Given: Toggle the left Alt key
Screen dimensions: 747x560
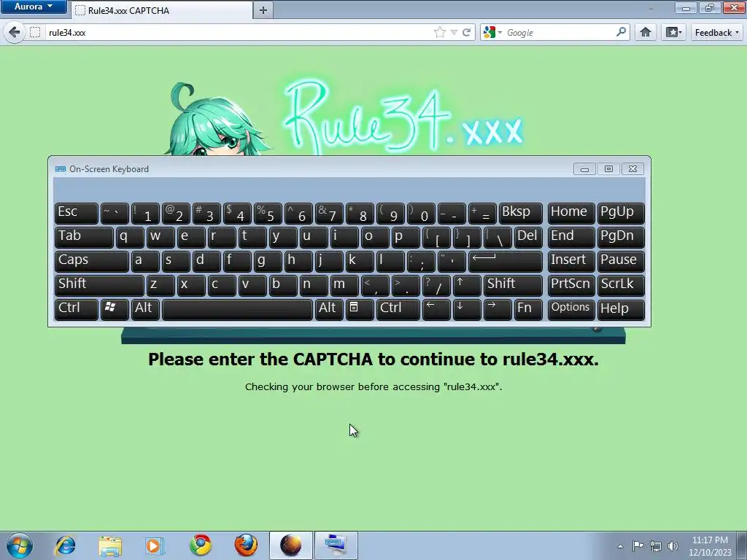Looking at the screenshot, I should [x=145, y=309].
